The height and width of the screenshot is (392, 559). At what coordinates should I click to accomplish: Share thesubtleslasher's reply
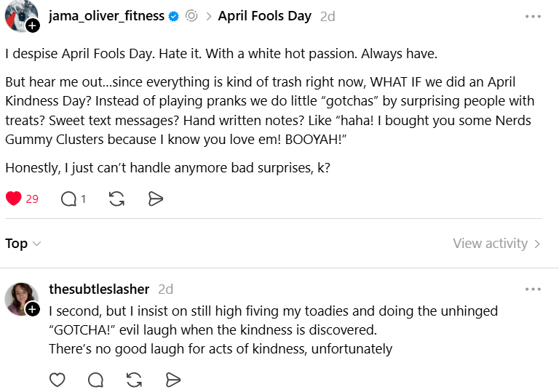coord(173,379)
